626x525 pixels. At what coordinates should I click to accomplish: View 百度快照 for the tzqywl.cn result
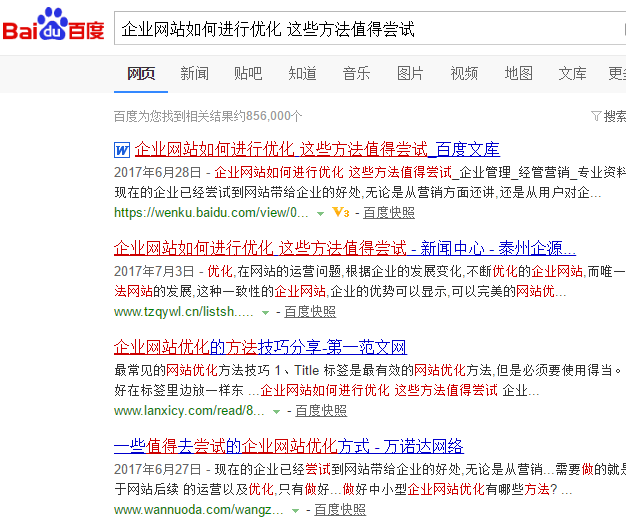click(310, 312)
